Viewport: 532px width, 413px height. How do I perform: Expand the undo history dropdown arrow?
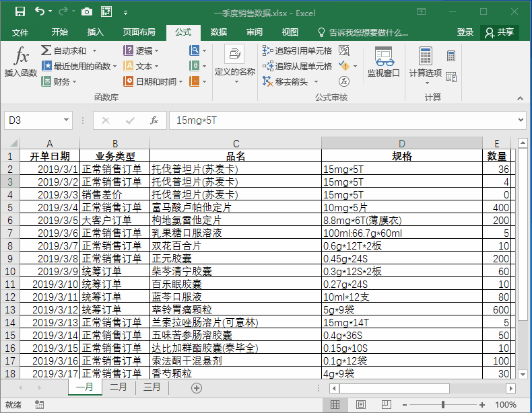51,11
